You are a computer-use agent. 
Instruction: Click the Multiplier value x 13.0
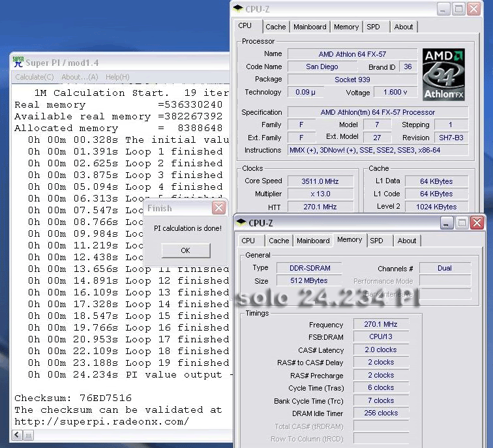click(x=320, y=194)
